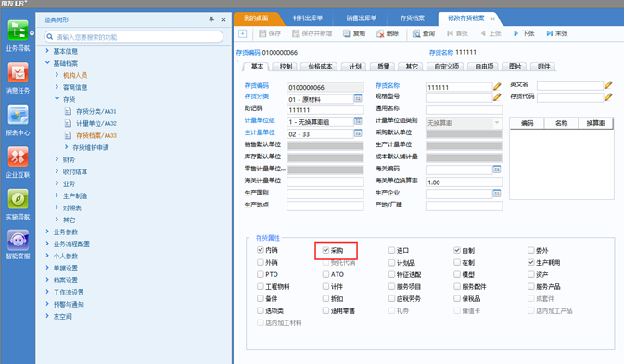
Task: Expand the 生产制造 tree node
Action: point(57,195)
